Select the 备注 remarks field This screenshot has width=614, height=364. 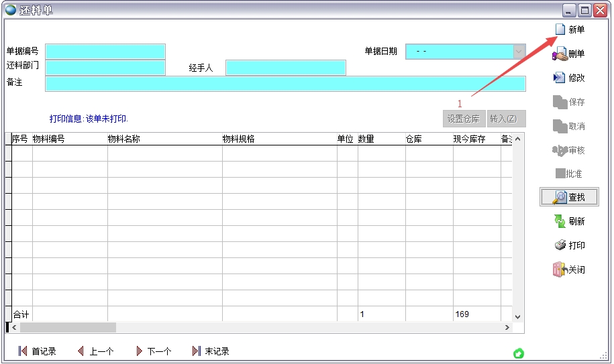pos(285,83)
